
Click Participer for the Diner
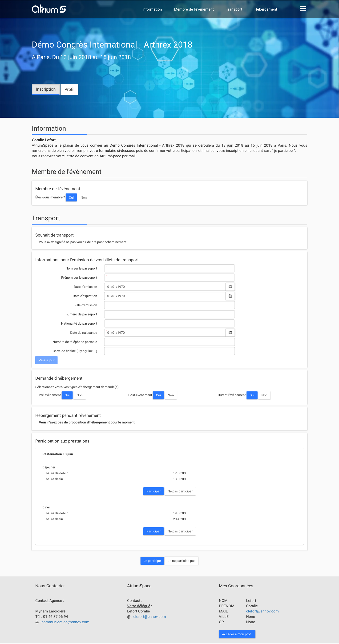coord(153,531)
